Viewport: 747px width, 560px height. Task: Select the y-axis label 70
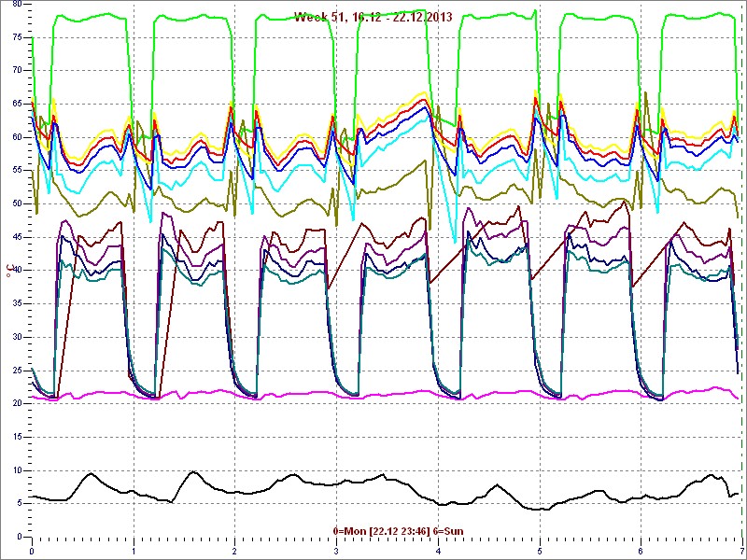pyautogui.click(x=17, y=71)
